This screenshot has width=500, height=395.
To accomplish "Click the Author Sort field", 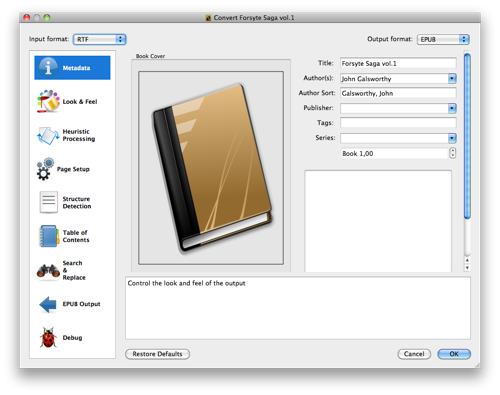I will [x=398, y=93].
